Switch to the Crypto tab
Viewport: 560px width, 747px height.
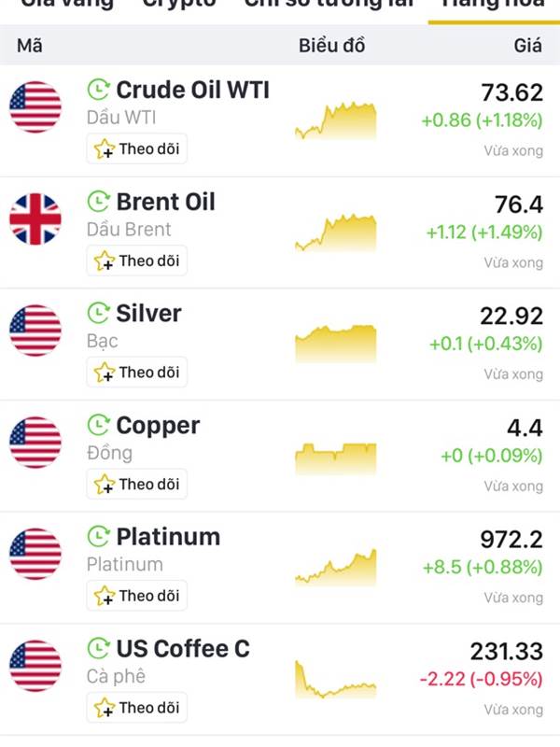click(x=179, y=5)
